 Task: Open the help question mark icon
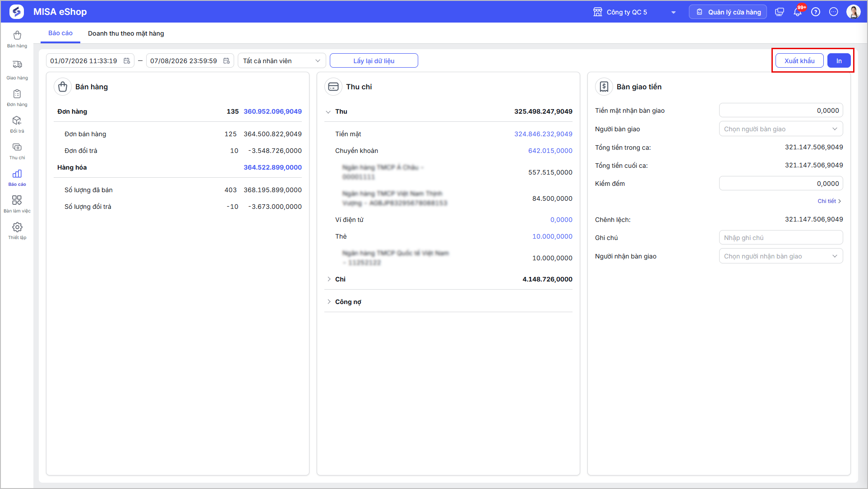pyautogui.click(x=816, y=12)
